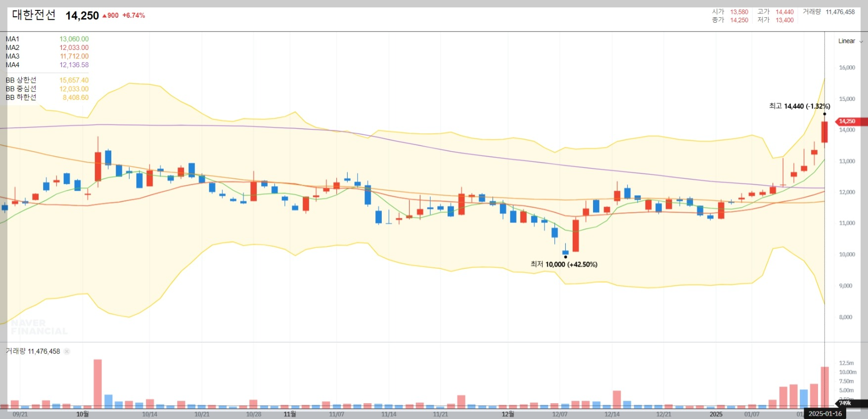This screenshot has width=868, height=419.
Task: Select the MA4 legend value 12,136.58
Action: point(74,65)
